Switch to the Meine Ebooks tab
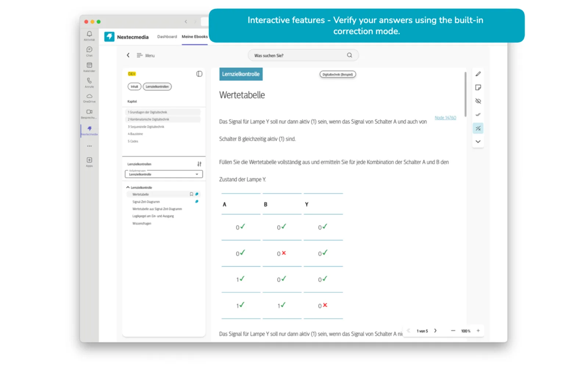Viewport: 588px width, 368px height. (x=194, y=36)
